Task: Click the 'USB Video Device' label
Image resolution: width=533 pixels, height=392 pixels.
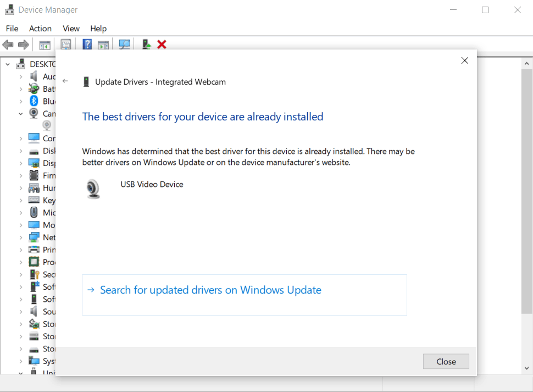Action: click(152, 184)
